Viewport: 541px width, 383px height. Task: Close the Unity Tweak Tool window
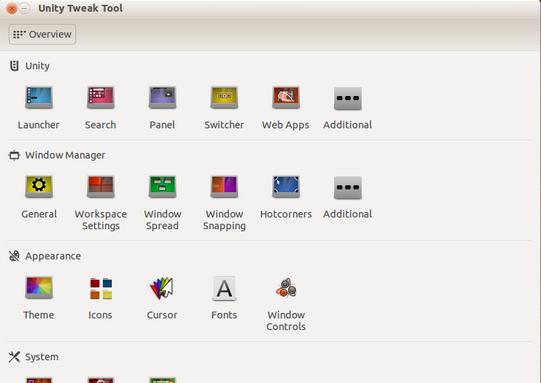click(x=12, y=9)
